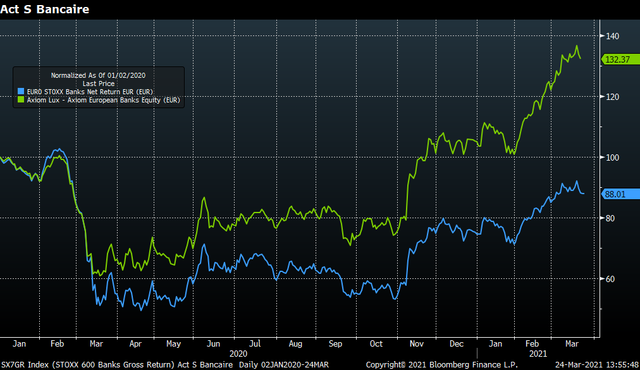Screen dimensions: 640x370
Task: Click the first Feb label under 2020
Action: coord(57,344)
